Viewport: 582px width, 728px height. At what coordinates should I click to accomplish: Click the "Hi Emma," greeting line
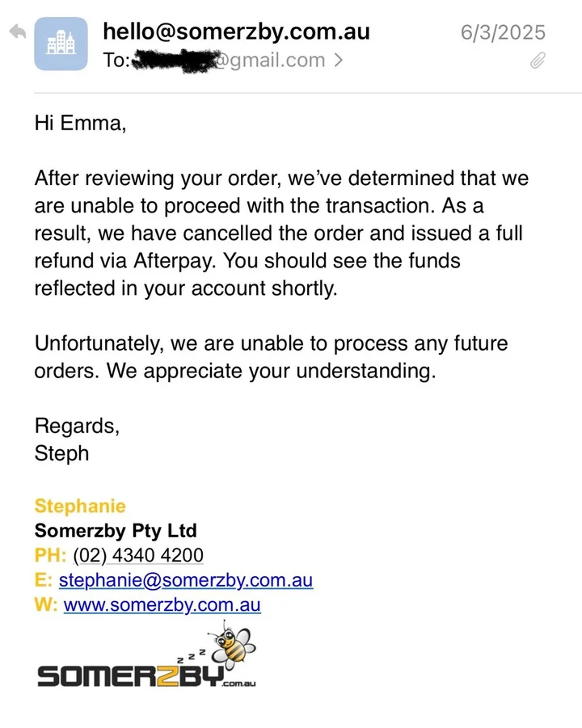click(81, 124)
